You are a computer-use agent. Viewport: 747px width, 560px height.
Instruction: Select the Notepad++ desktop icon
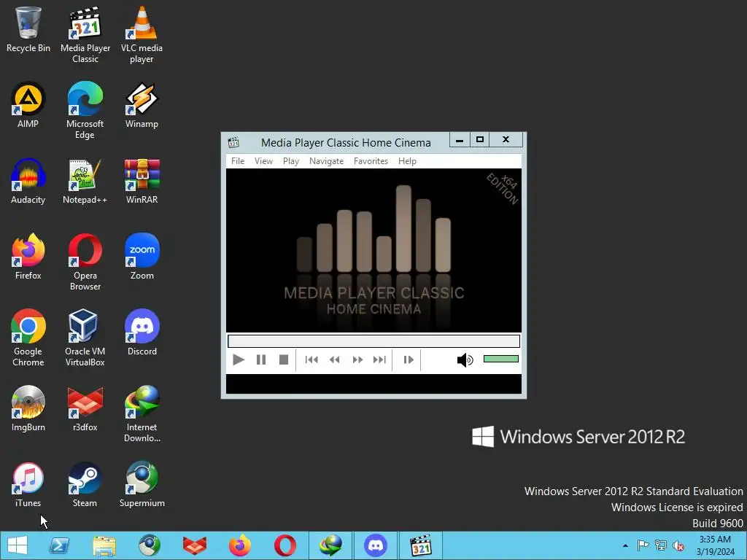point(85,181)
